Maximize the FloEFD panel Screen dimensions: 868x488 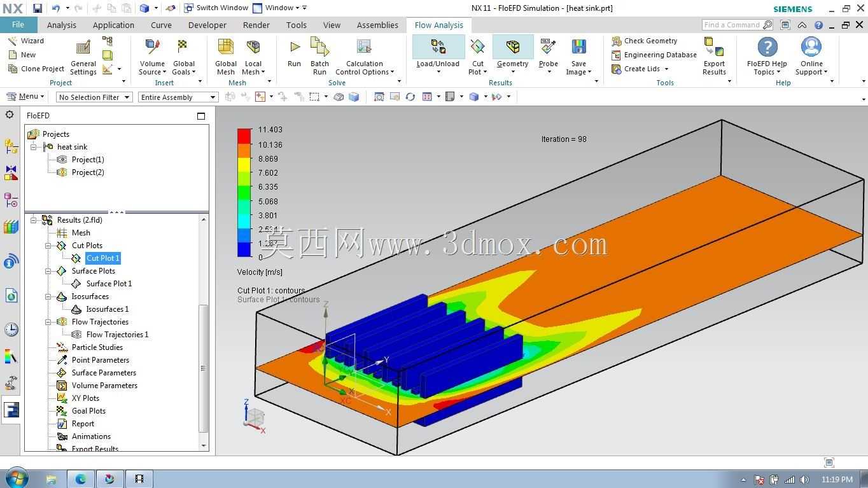coord(201,116)
